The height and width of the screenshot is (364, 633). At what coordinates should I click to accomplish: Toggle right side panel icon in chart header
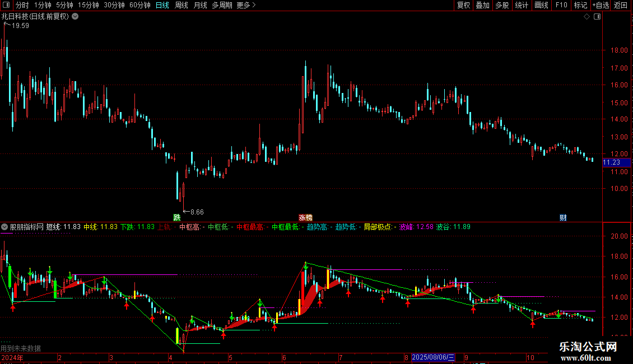pos(597,17)
